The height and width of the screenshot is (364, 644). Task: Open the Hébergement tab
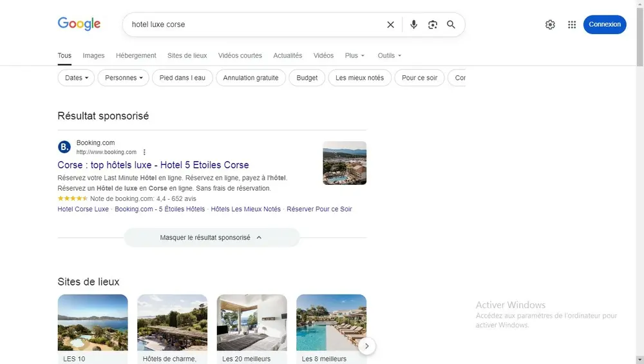136,55
